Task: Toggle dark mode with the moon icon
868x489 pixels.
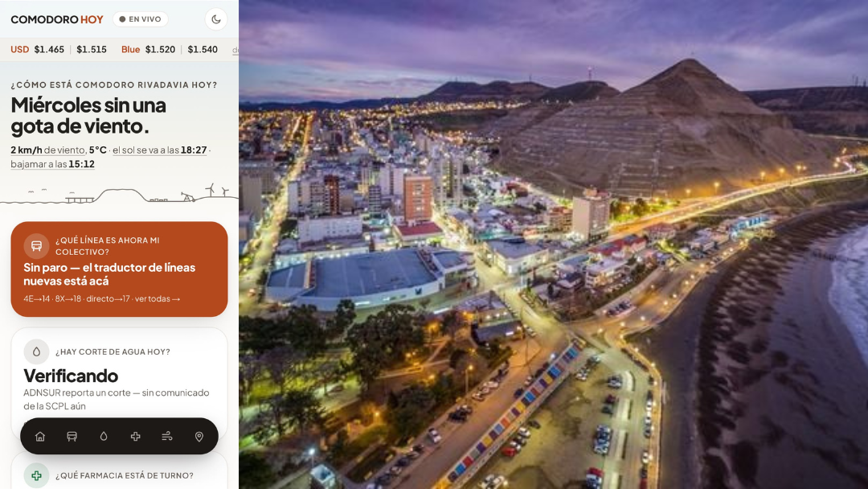Action: tap(216, 19)
